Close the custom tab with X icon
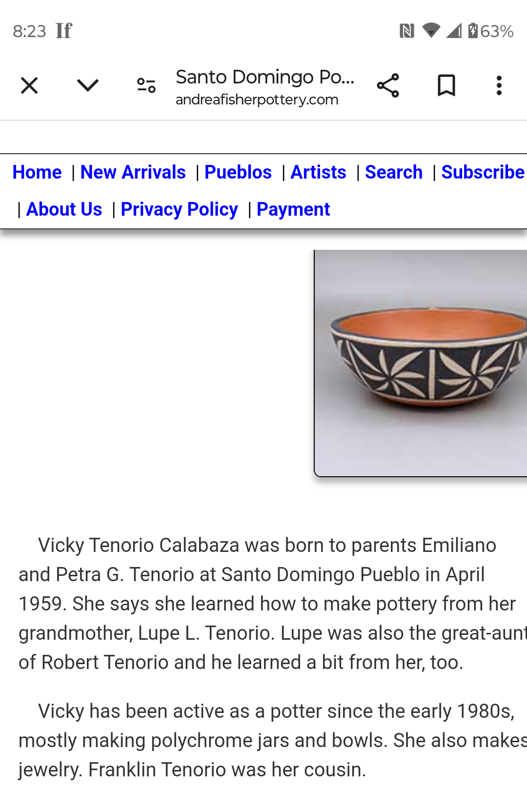Screen dimensions: 527x812 29,86
